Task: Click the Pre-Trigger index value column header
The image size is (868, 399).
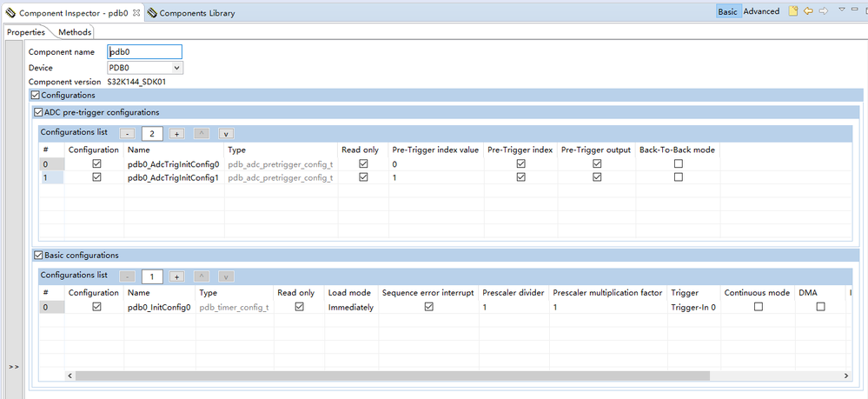Action: (x=435, y=150)
